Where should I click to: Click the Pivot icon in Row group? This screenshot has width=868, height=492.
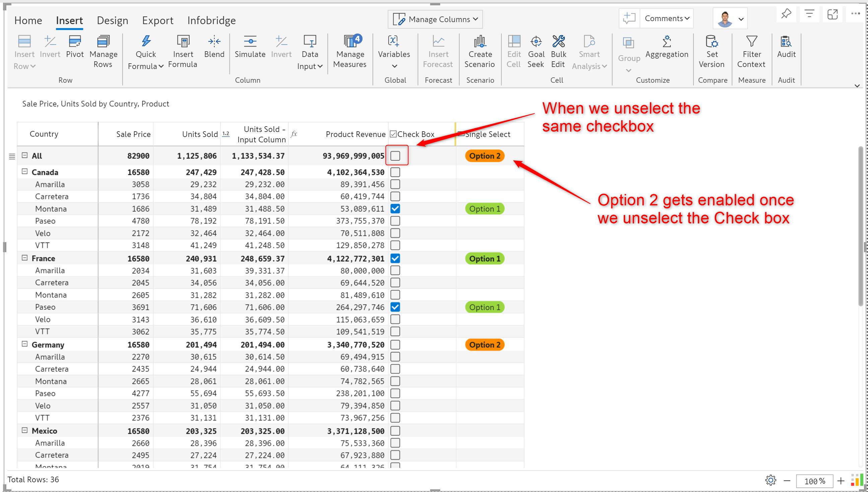(75, 42)
